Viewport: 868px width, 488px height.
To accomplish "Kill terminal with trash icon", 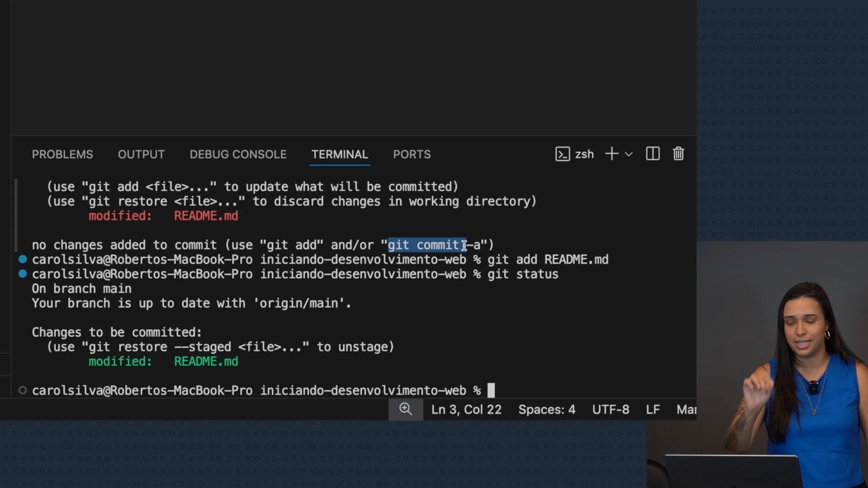I will (x=678, y=154).
